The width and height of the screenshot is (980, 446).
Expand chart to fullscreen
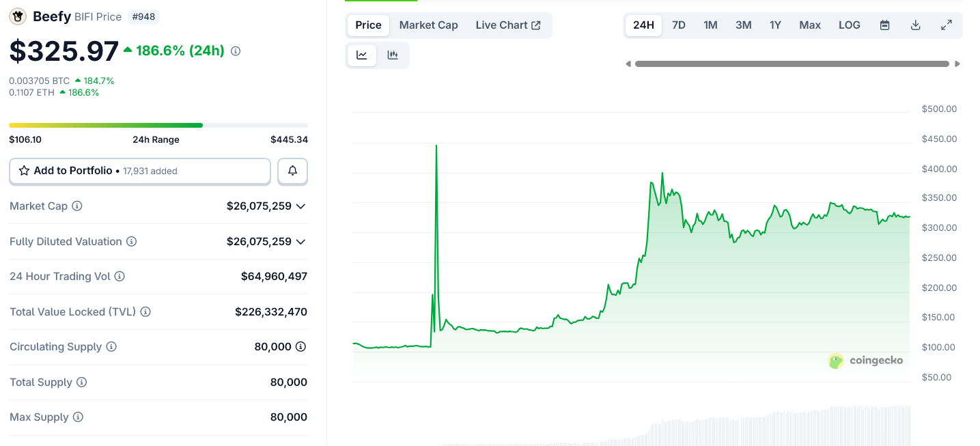point(947,25)
